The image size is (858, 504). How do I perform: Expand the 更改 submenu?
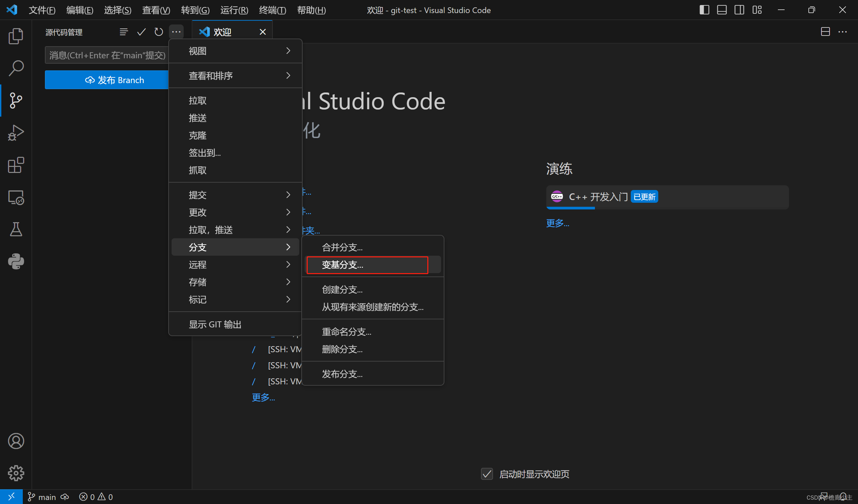click(x=235, y=212)
